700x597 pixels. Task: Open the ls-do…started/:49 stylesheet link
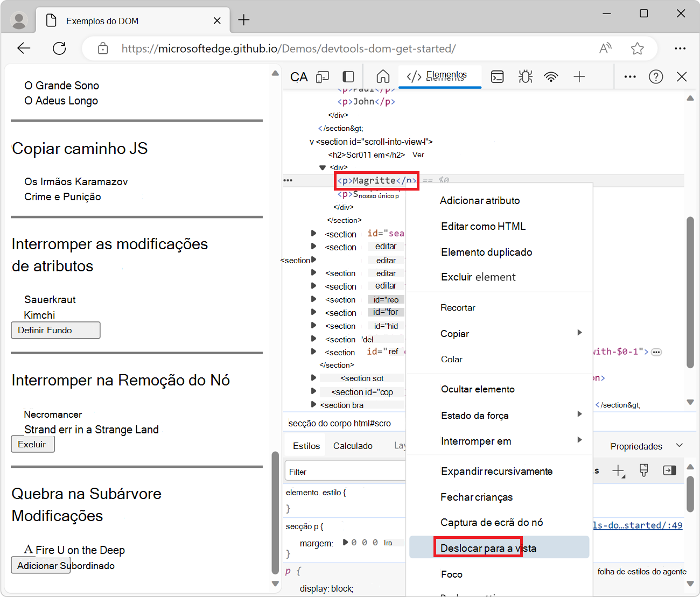[638, 525]
